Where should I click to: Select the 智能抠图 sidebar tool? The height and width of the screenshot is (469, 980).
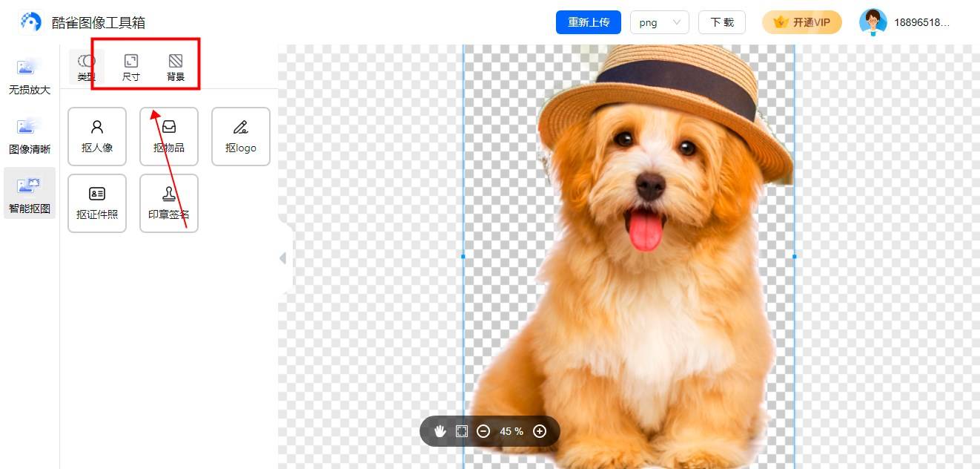[30, 194]
